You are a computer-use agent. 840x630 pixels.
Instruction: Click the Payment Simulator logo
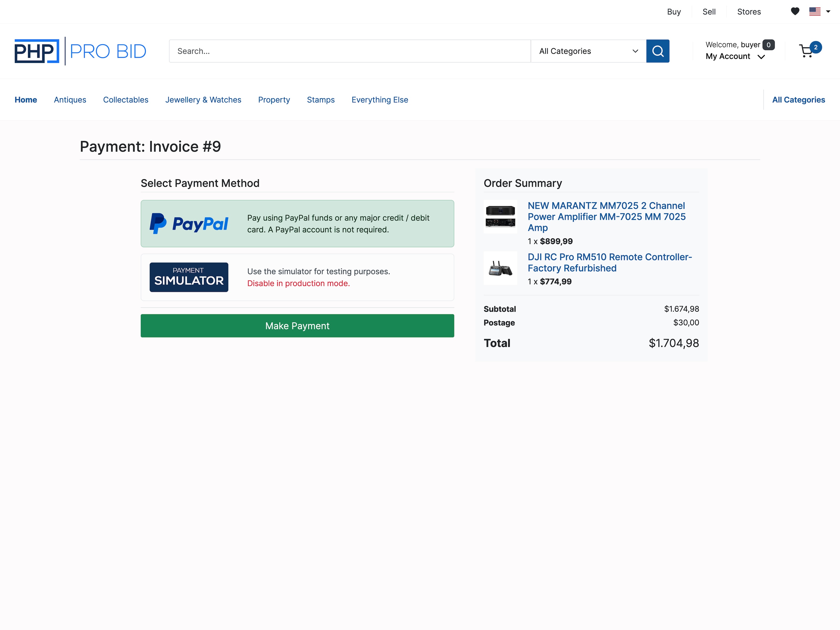pos(189,277)
